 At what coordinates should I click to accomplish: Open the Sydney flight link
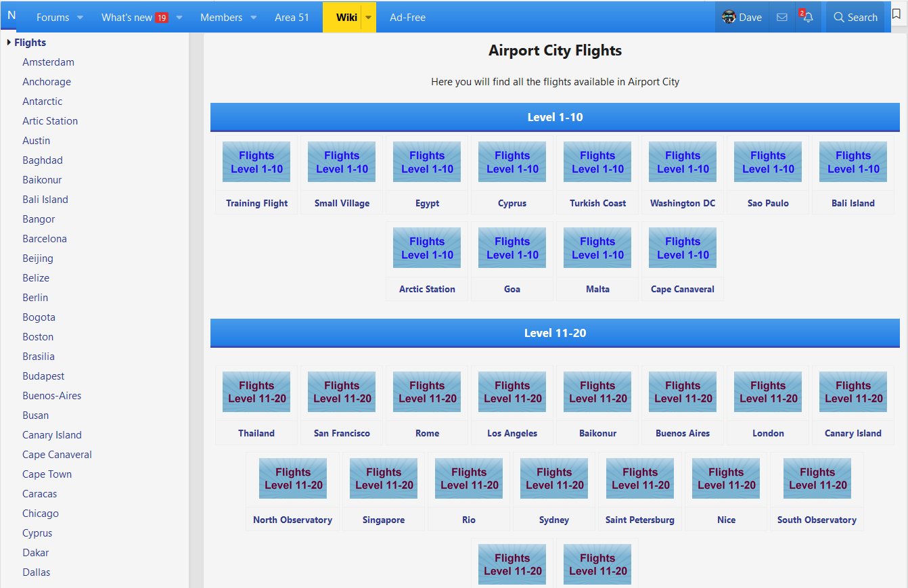click(554, 520)
